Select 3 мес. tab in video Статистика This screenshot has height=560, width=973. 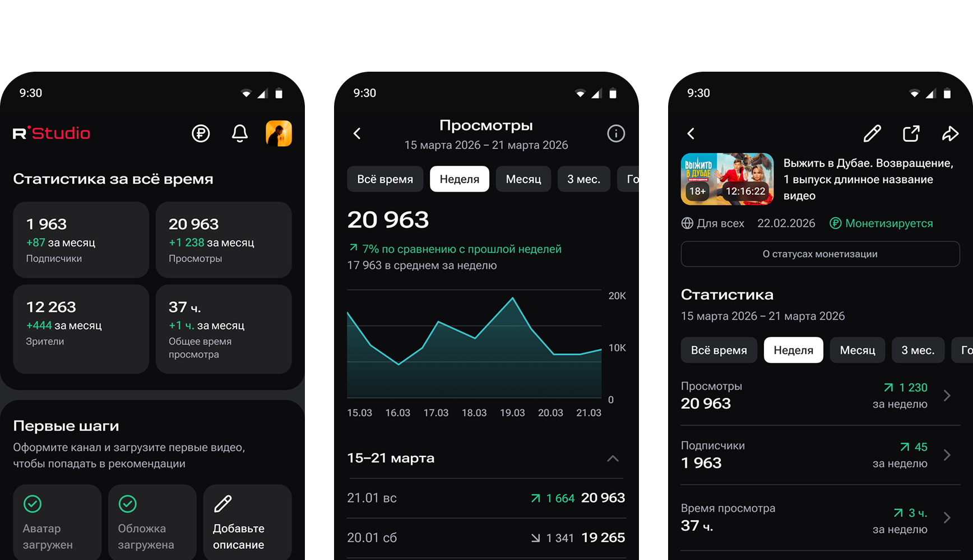(918, 350)
